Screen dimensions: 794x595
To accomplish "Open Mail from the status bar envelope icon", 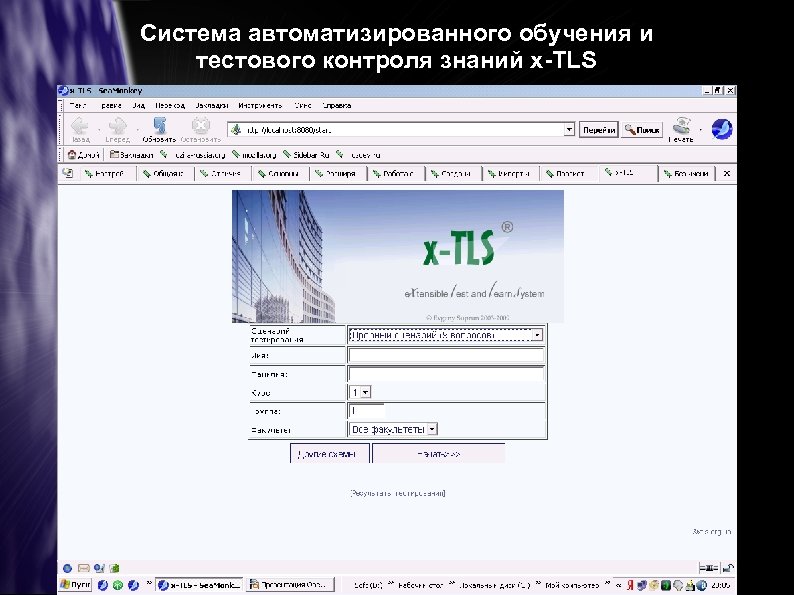I will 84,568.
